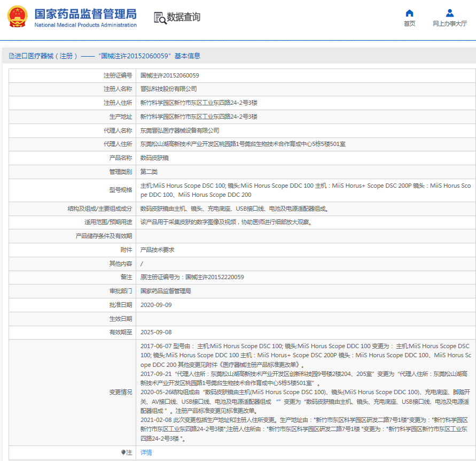Click the NMPA national emblem logo

[17, 17]
